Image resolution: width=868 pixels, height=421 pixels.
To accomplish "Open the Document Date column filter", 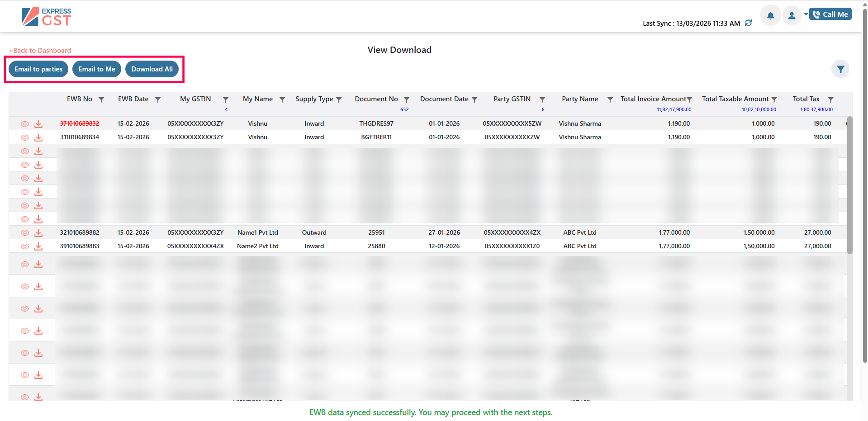I will (x=474, y=100).
